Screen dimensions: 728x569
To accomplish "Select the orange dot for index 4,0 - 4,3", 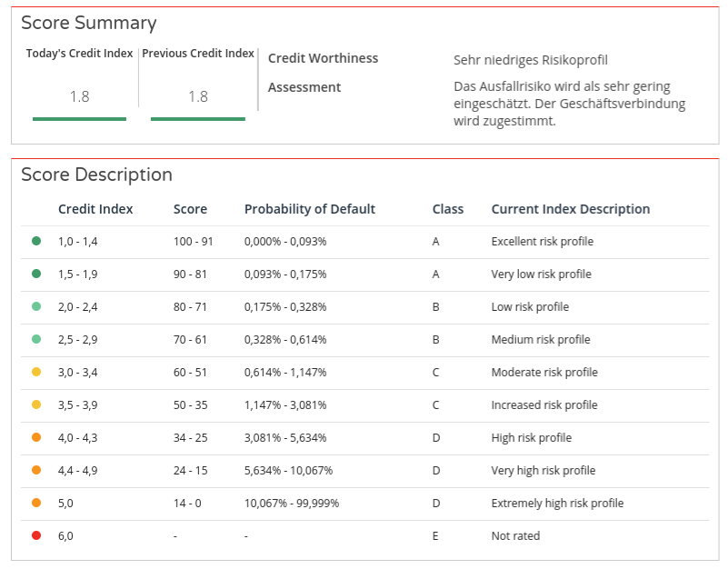I will pos(36,437).
